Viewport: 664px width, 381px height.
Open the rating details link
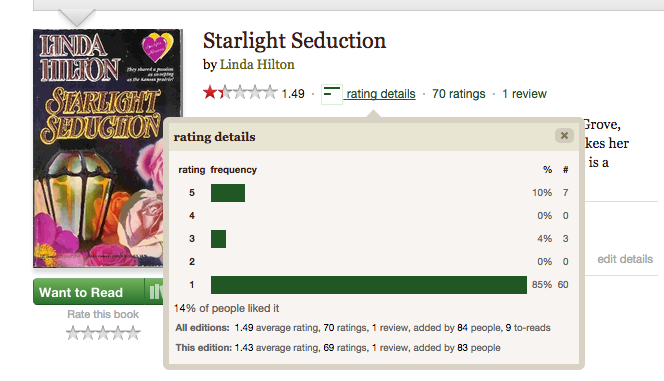pos(381,94)
